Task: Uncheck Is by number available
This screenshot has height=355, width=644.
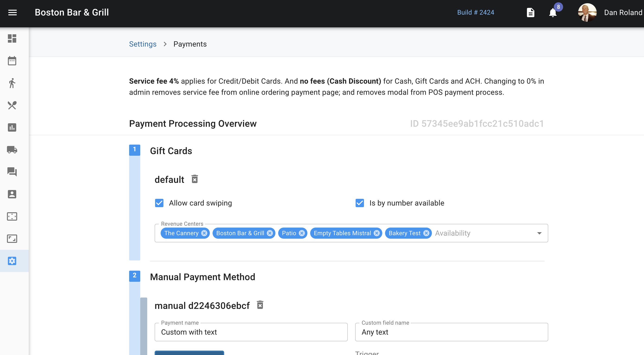Action: coord(360,203)
